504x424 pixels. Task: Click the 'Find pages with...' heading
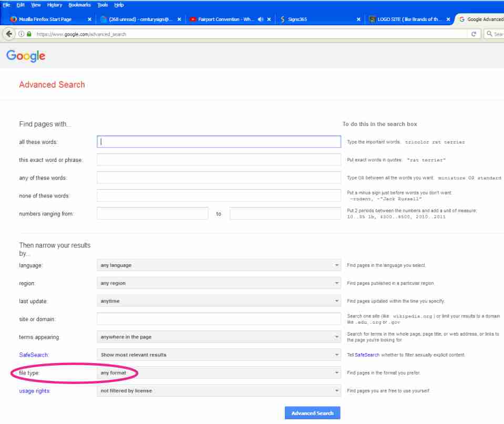click(45, 124)
